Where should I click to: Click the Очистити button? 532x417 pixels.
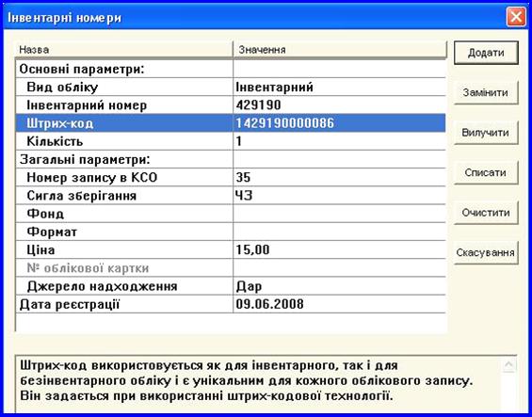pyautogui.click(x=486, y=213)
